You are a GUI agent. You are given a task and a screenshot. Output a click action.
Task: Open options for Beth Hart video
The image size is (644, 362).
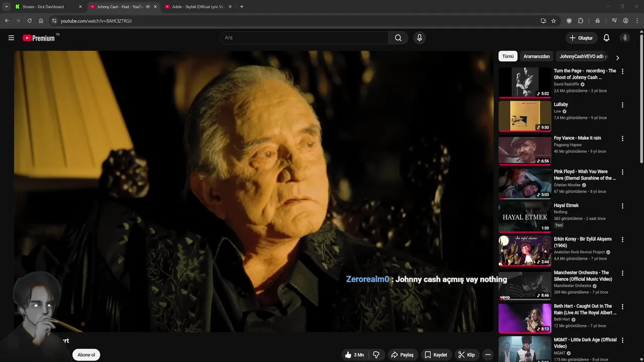622,306
